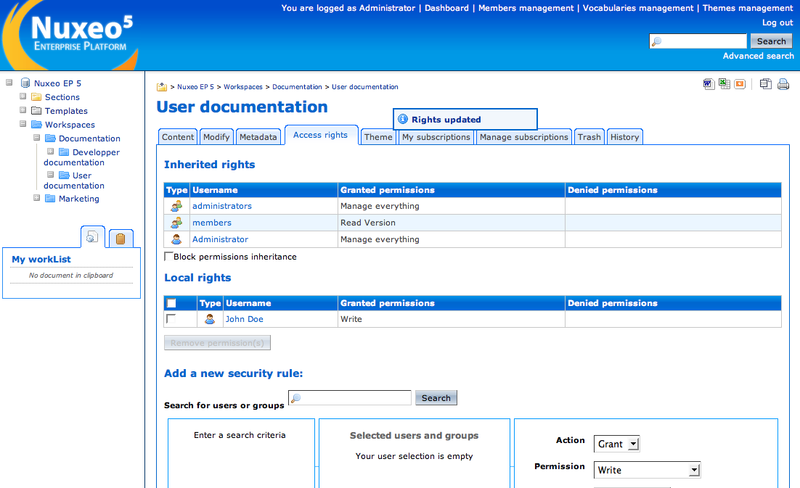The image size is (800, 488).
Task: Click Remove permission(s) button
Action: [x=217, y=343]
